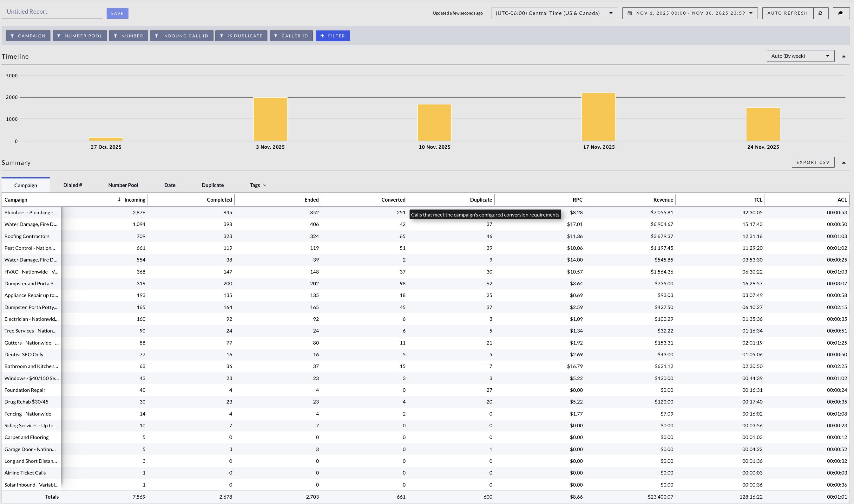Add a new filter with plus Filter
Viewport: 854px width, 504px height.
click(332, 36)
